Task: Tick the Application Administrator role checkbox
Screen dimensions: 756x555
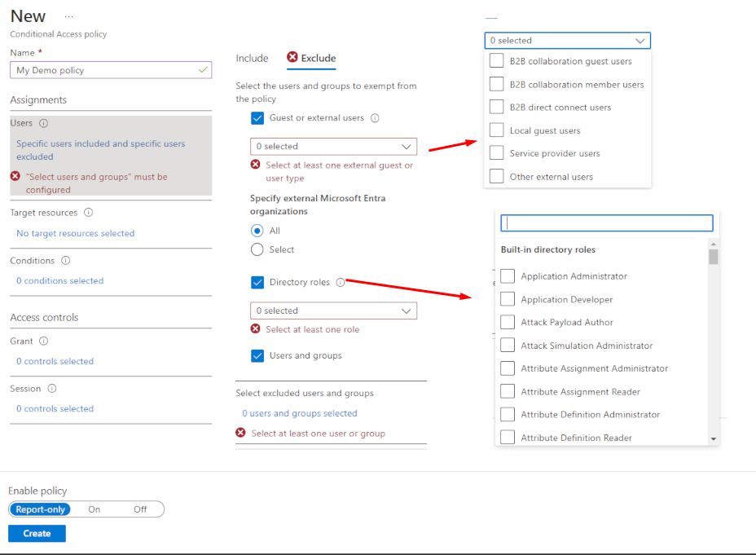Action: point(508,276)
